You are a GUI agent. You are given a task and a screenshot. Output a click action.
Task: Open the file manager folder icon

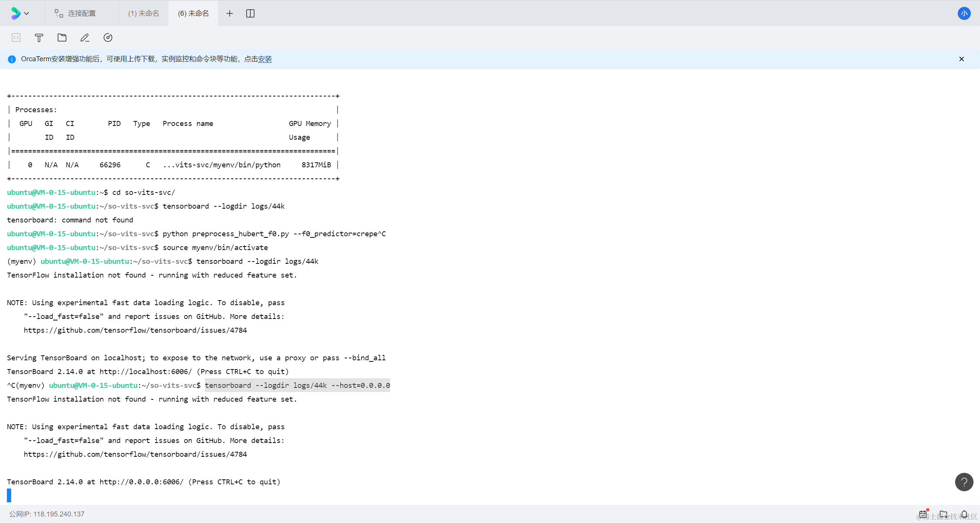(x=62, y=38)
